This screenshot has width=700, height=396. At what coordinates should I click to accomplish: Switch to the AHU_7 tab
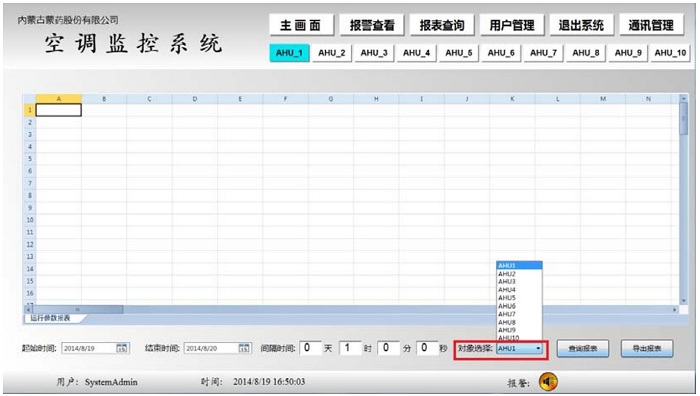[543, 53]
